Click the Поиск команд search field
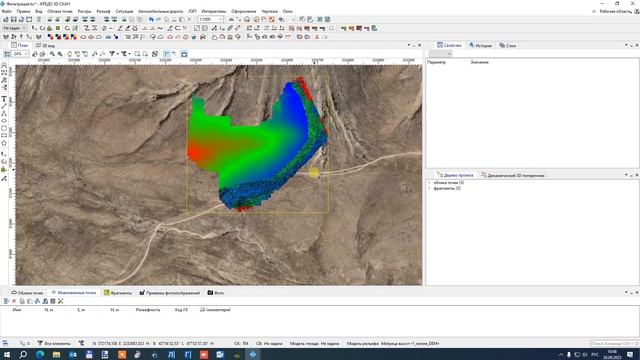 614,343
